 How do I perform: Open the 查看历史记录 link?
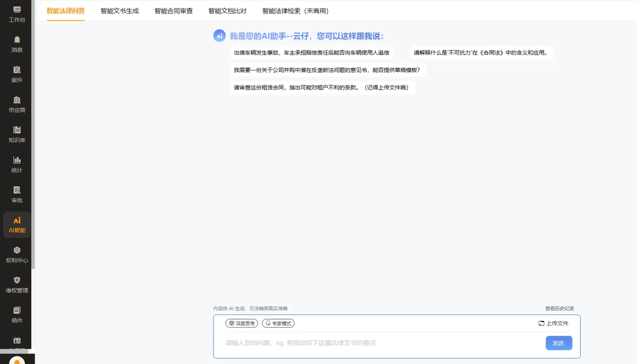[x=560, y=309]
